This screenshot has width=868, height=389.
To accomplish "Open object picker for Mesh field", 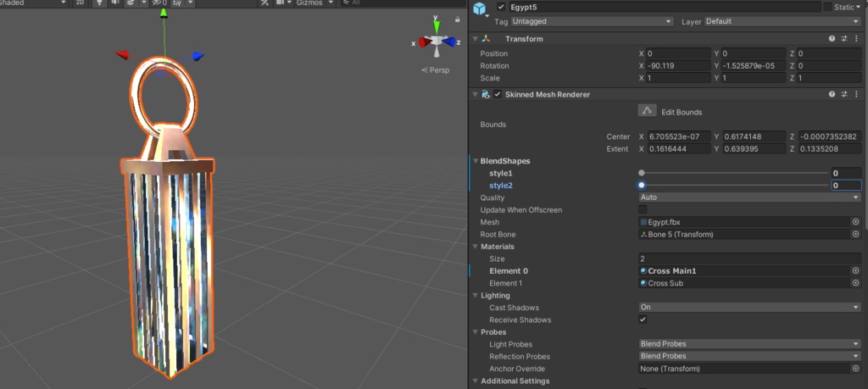I will point(856,222).
